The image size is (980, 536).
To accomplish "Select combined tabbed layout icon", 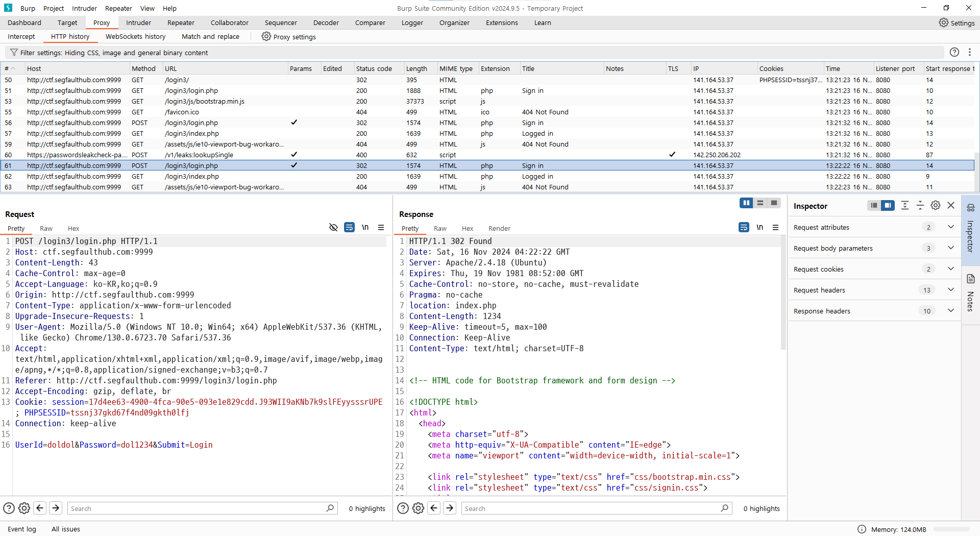I will [x=774, y=203].
